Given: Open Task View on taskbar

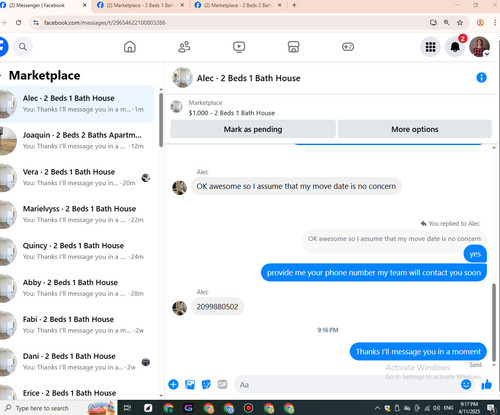Looking at the screenshot, I should pos(127,408).
